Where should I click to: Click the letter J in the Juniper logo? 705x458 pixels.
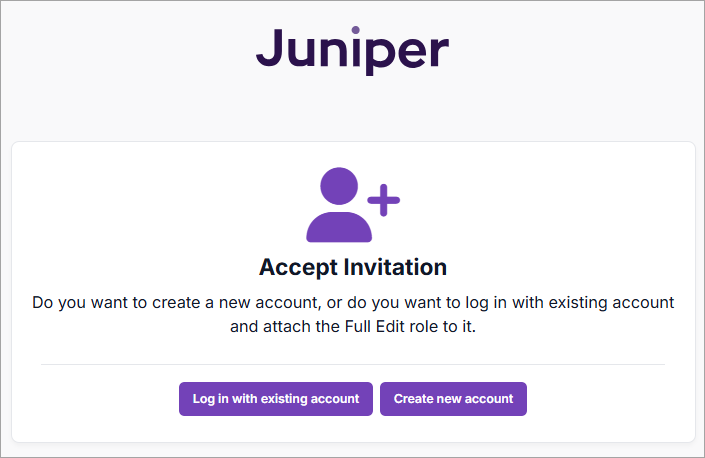pos(268,46)
